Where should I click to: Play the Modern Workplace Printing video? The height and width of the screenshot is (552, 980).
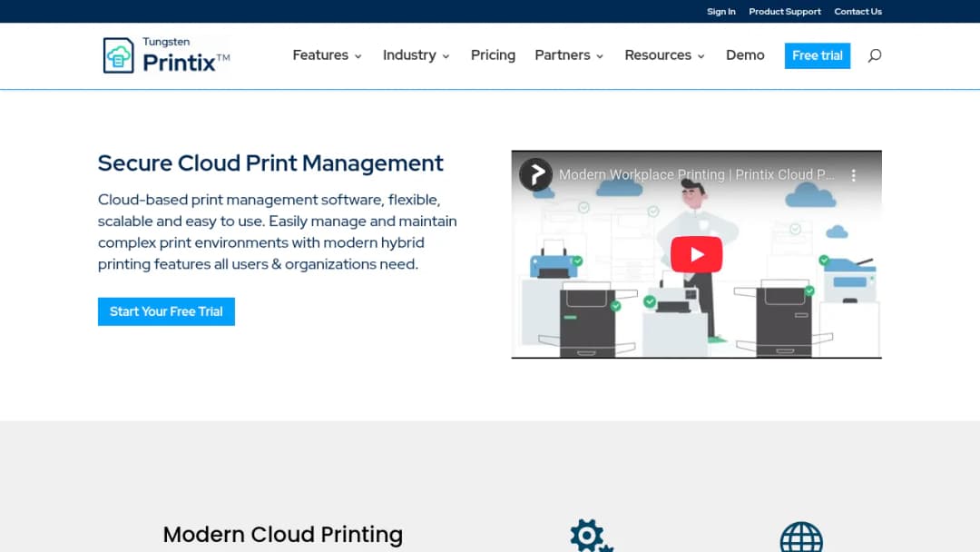click(x=696, y=254)
